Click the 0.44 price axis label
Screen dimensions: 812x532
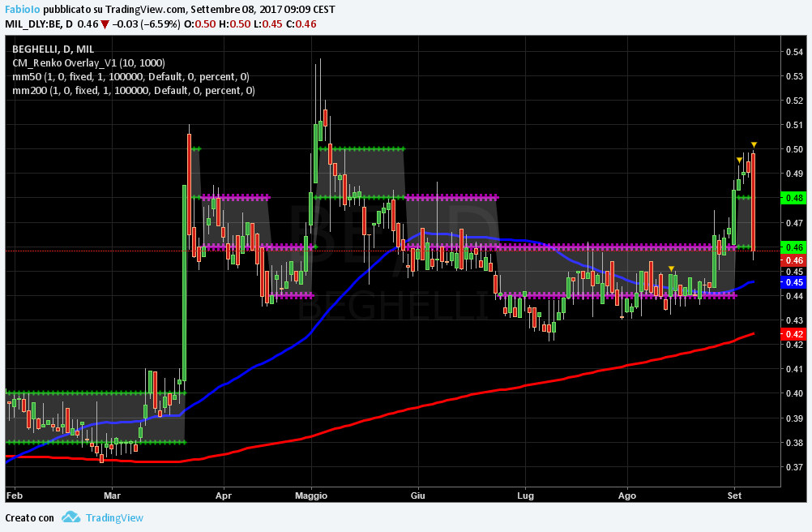(794, 296)
